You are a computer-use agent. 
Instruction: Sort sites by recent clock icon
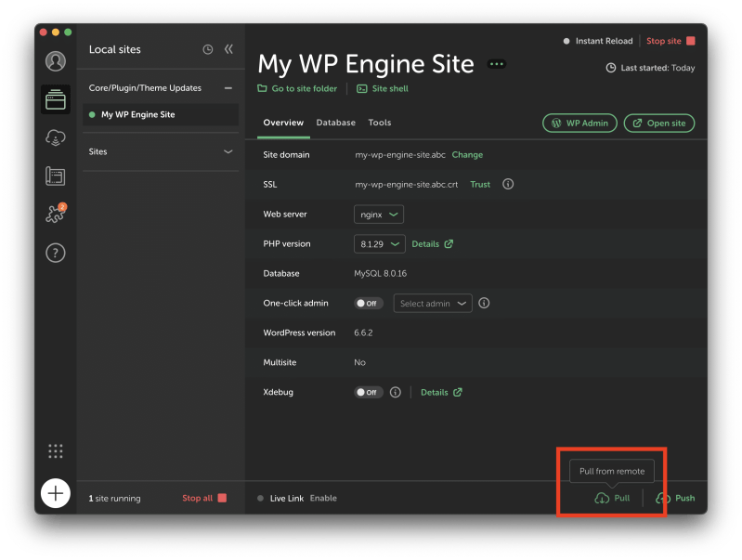click(x=208, y=49)
